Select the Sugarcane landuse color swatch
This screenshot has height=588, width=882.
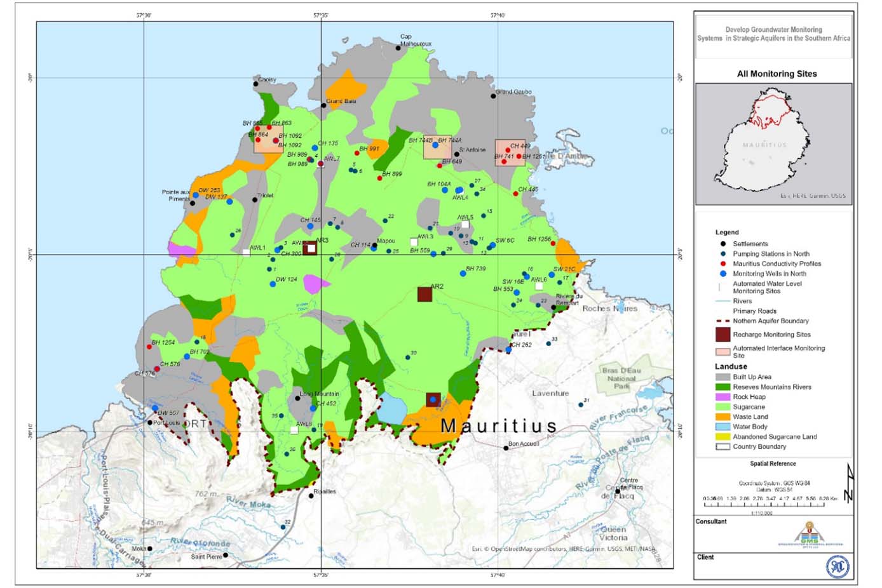[723, 407]
